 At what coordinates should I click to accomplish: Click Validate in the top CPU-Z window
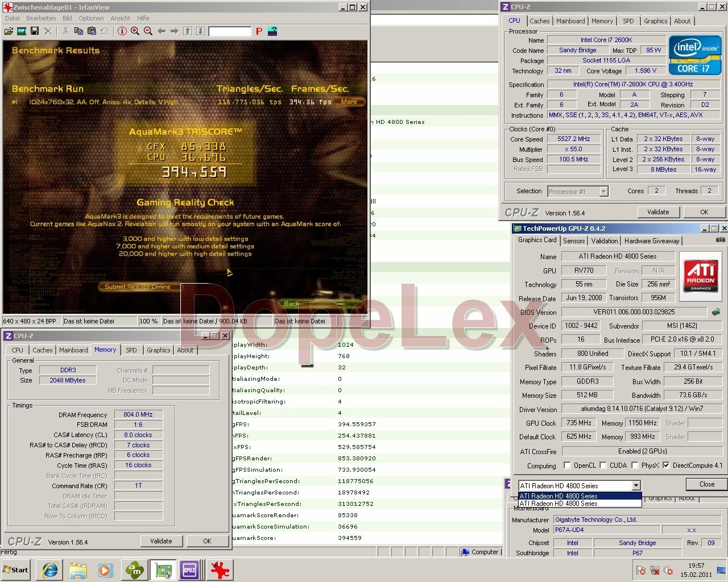click(x=658, y=212)
